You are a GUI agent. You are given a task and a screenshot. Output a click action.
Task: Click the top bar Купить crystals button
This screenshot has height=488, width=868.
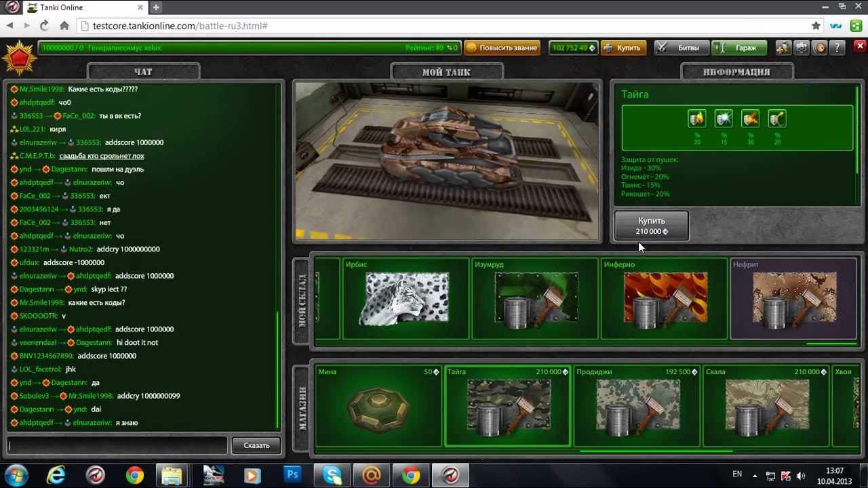pos(623,47)
